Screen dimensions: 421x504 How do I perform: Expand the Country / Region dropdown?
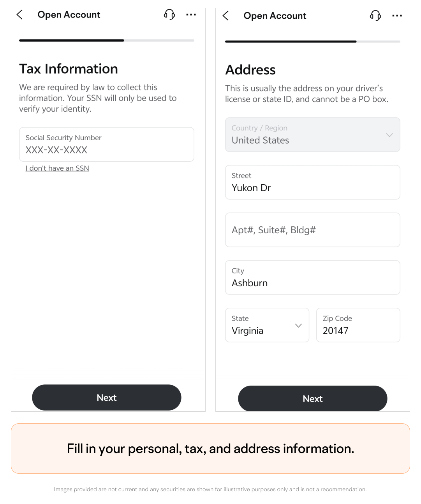[x=313, y=135]
